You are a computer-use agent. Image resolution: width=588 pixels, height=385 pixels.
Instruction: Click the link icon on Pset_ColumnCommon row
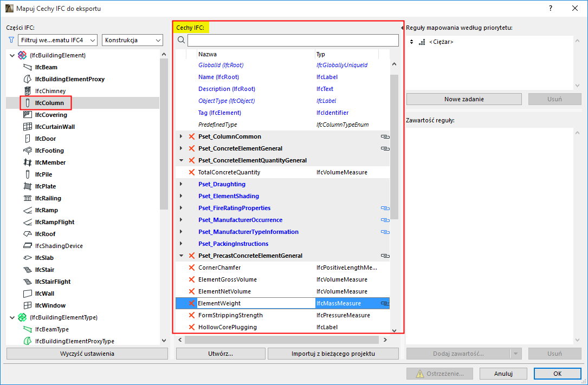pos(385,136)
